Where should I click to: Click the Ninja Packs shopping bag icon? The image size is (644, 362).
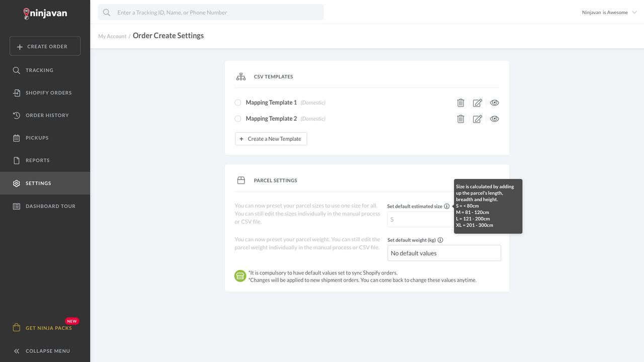pos(17,328)
